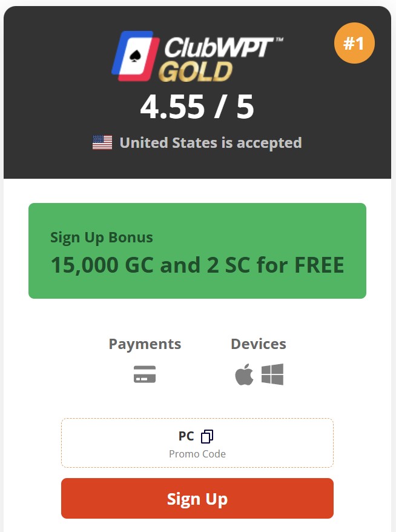Click the 'United States is accepted' text
The image size is (396, 532).
pos(211,143)
